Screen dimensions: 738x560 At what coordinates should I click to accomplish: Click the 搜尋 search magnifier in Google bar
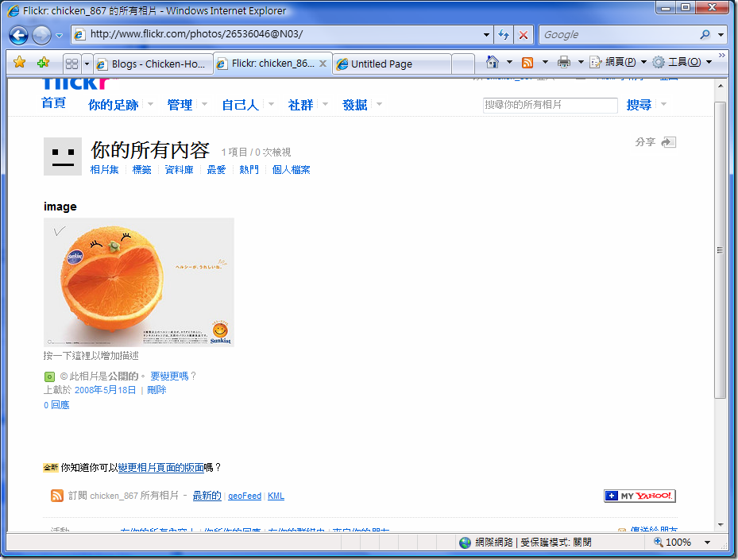pos(706,34)
